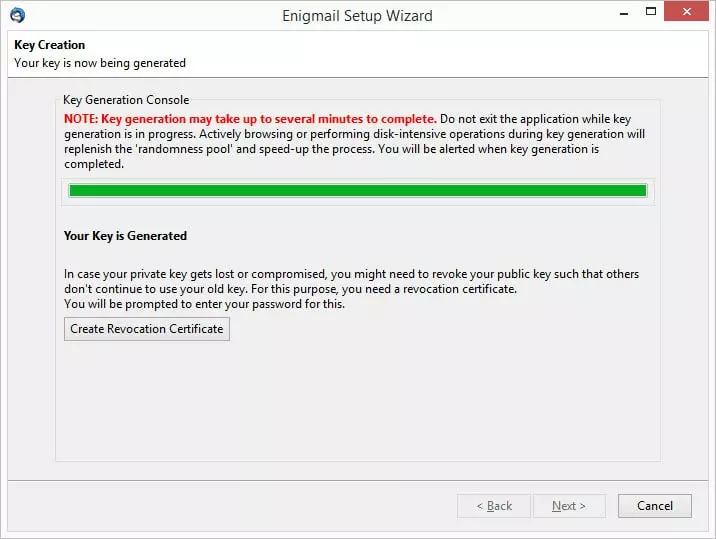Screen dimensions: 716x539
Task: Click the lost or compromised private key paragraph
Action: tap(351, 281)
